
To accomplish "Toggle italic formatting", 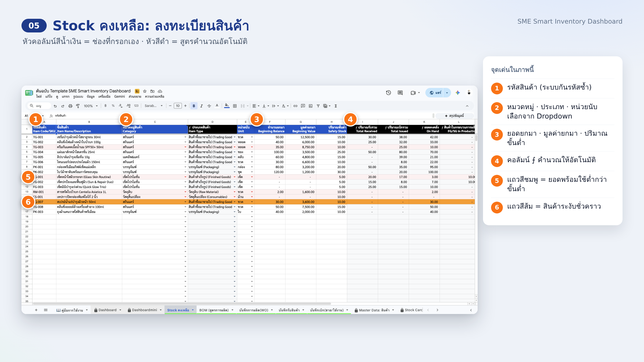I will (202, 106).
